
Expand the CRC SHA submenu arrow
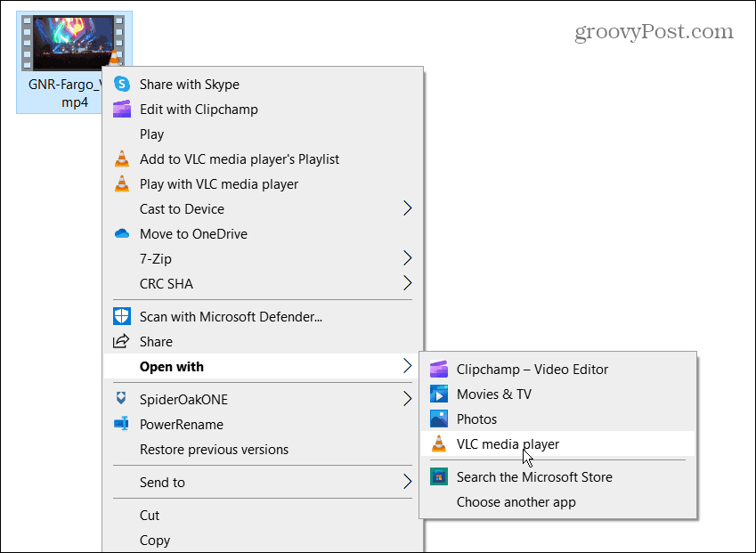[408, 283]
